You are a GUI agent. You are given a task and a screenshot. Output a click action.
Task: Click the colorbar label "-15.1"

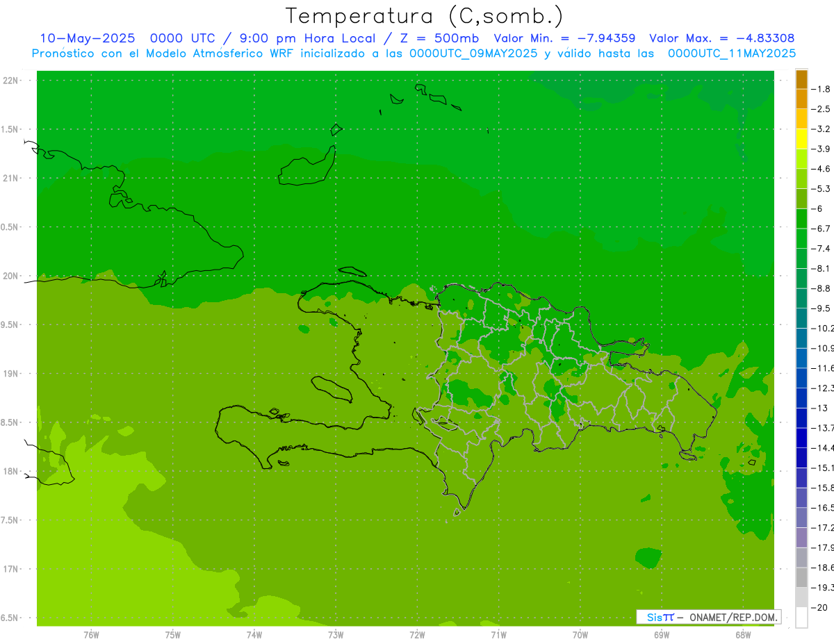click(824, 468)
